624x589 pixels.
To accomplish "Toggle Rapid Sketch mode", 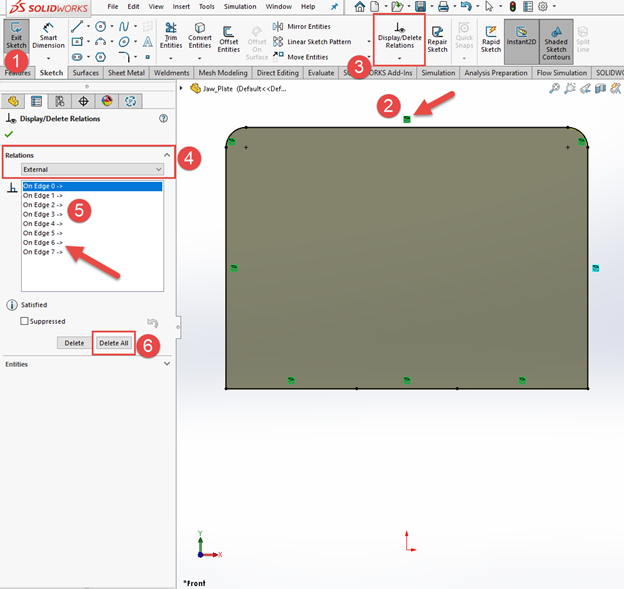I will tap(491, 39).
